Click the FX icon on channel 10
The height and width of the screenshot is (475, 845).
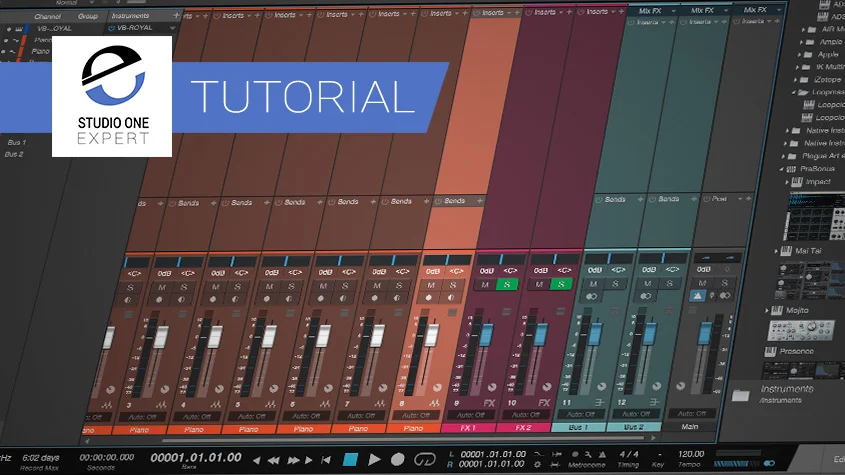(x=544, y=402)
